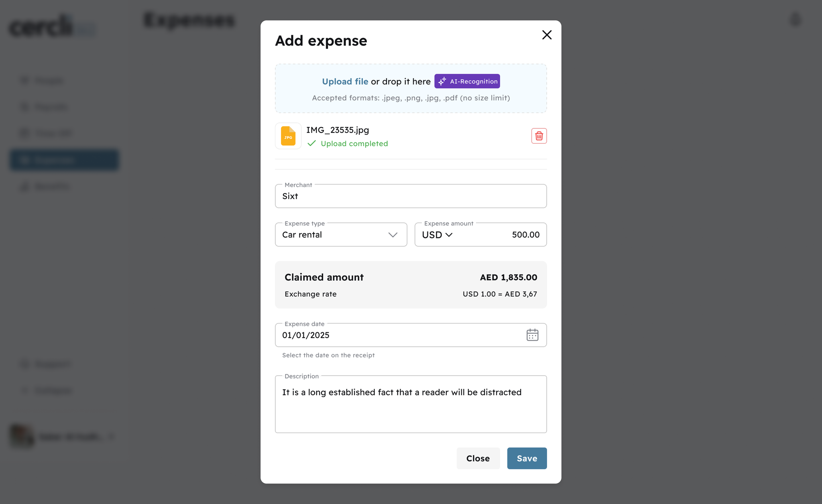
Task: Click the notification icon in top right
Action: pyautogui.click(x=795, y=20)
